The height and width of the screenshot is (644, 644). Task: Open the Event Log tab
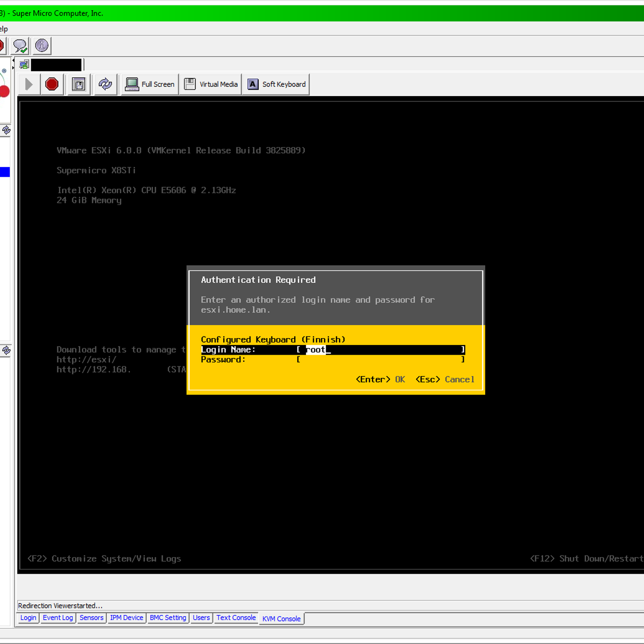(57, 618)
